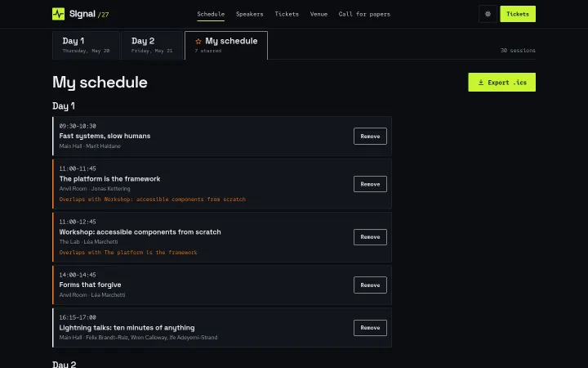This screenshot has height=368, width=588.
Task: Click warning 'Overlaps with The platform is the framework'
Action: pyautogui.click(x=128, y=253)
